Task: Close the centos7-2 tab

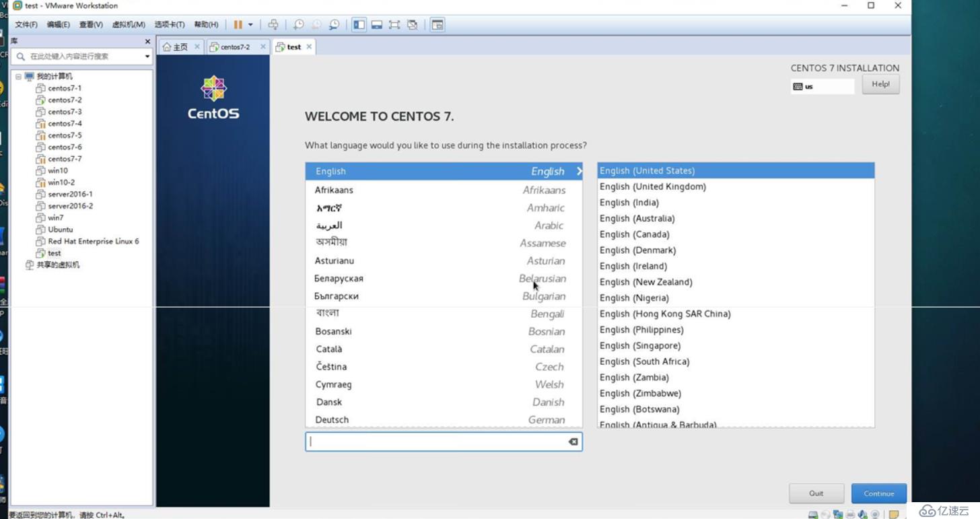Action: click(x=262, y=46)
